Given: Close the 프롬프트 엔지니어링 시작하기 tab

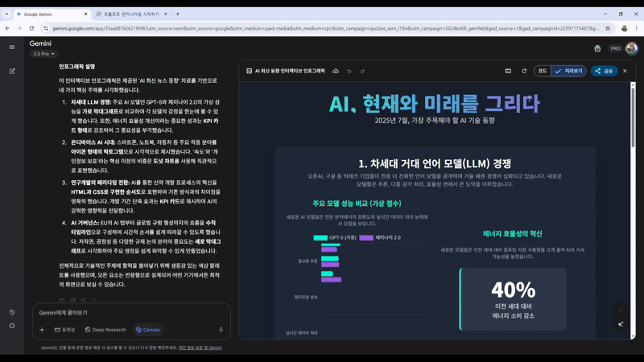Looking at the screenshot, I should [166, 14].
